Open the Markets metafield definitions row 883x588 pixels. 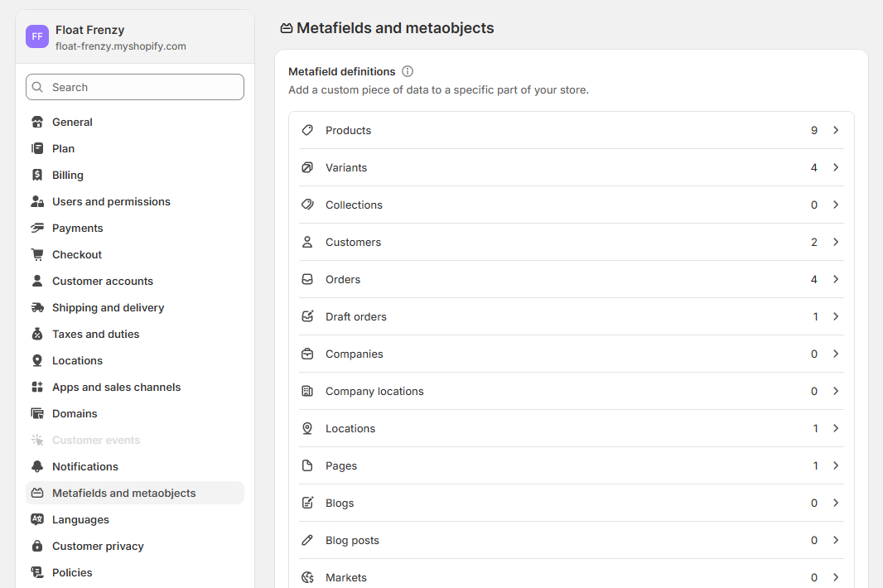[x=346, y=577]
